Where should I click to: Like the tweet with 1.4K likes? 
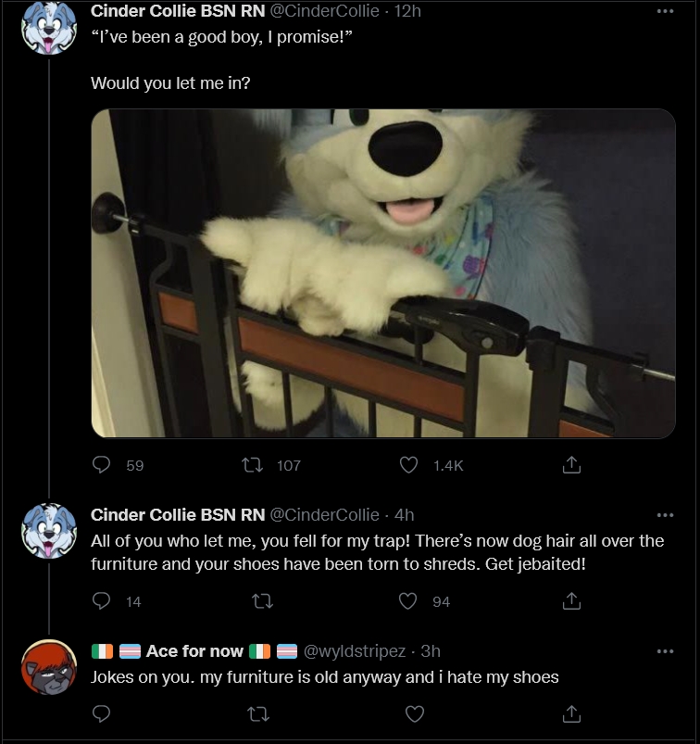point(408,465)
